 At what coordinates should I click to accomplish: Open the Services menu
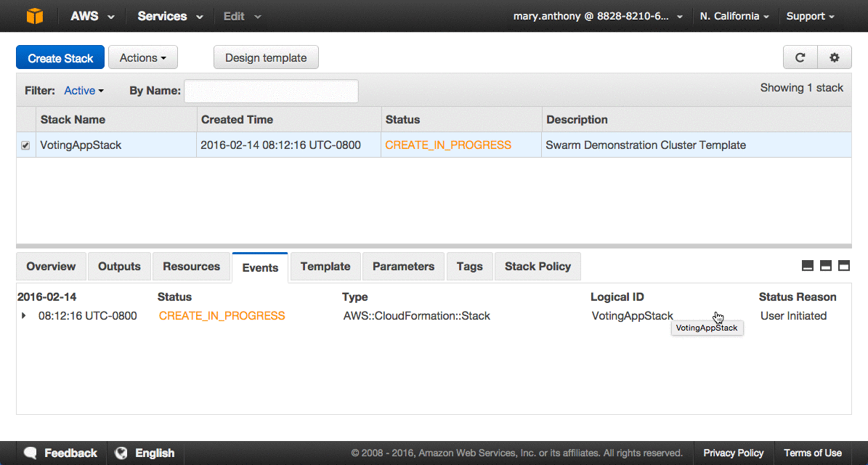point(168,16)
